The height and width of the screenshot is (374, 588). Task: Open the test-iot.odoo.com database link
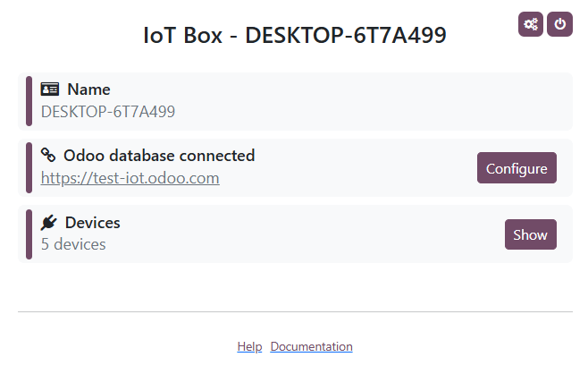[130, 178]
